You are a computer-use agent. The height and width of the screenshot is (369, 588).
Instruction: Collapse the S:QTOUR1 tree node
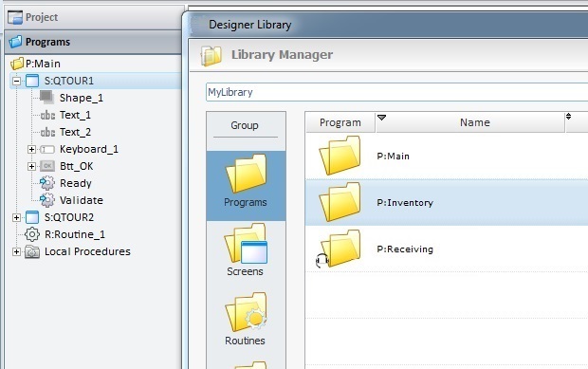point(16,81)
